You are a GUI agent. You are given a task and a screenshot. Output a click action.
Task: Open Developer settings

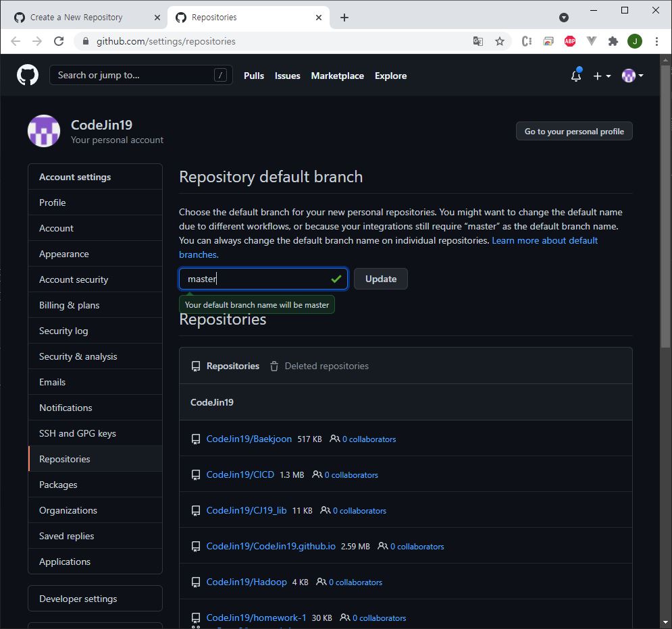coord(95,599)
